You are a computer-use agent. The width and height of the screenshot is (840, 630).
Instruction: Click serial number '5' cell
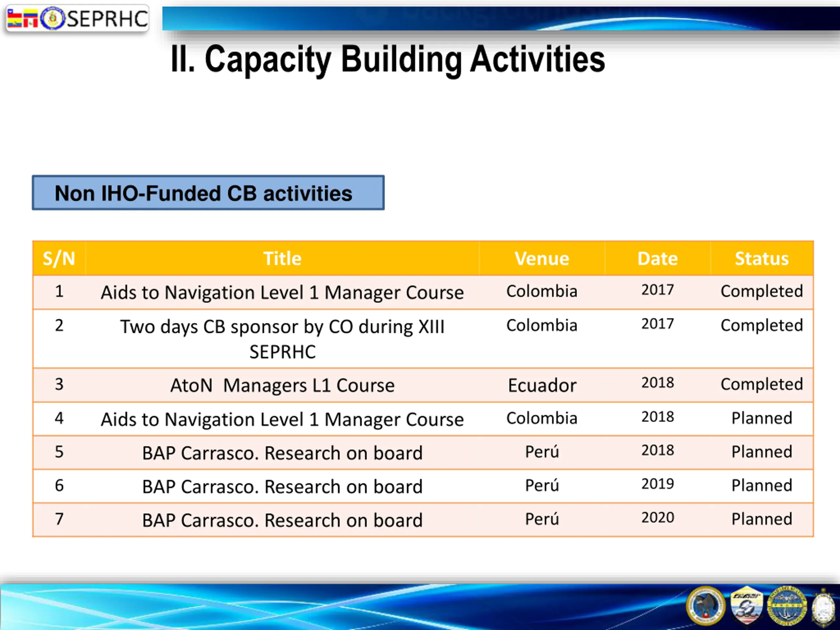coord(59,452)
